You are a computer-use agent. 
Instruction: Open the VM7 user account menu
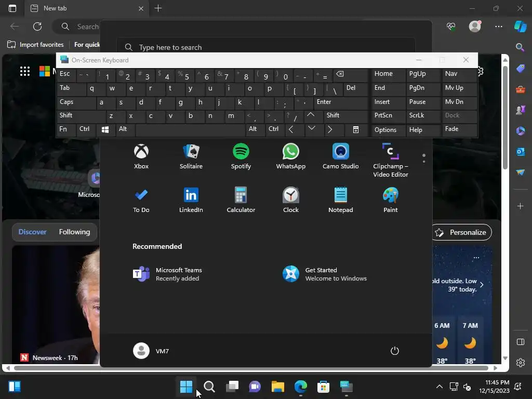151,351
